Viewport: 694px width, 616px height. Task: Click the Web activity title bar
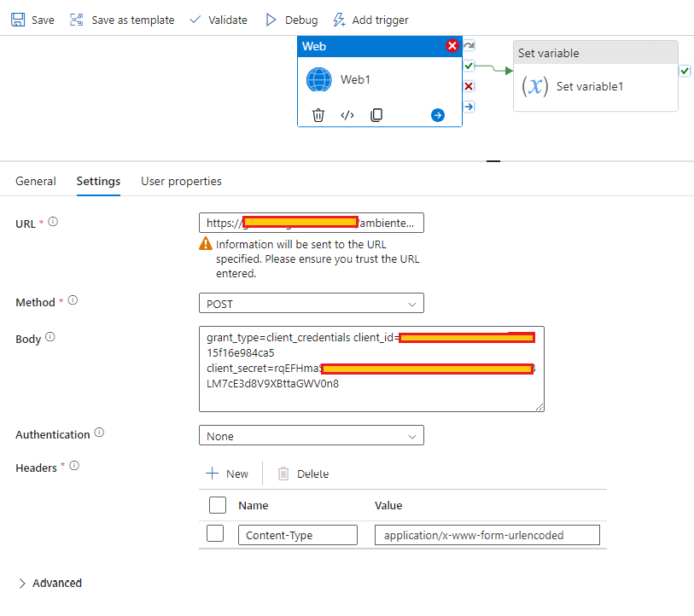[x=380, y=46]
